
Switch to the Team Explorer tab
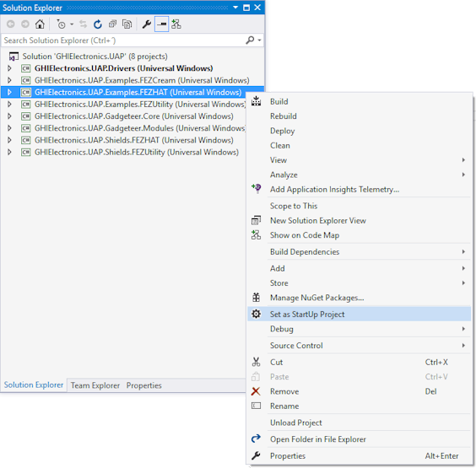[95, 385]
